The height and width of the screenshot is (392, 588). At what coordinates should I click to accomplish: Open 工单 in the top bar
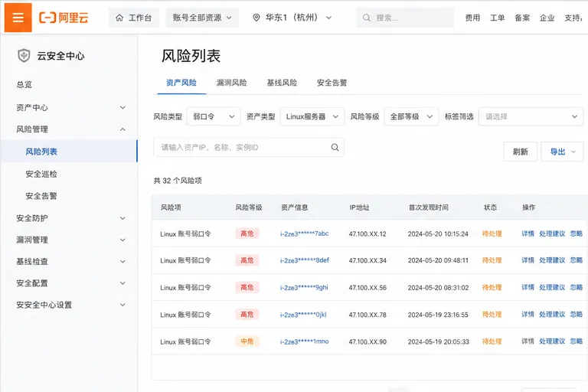[497, 18]
